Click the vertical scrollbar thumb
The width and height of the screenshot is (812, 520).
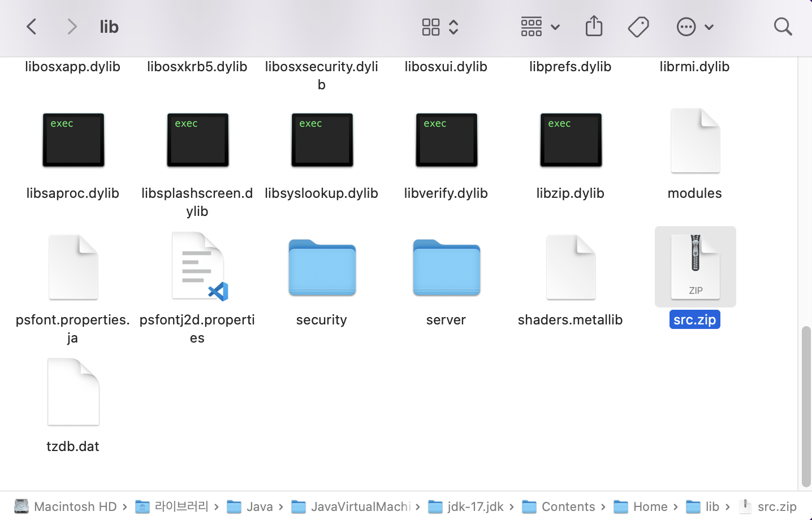click(x=806, y=406)
